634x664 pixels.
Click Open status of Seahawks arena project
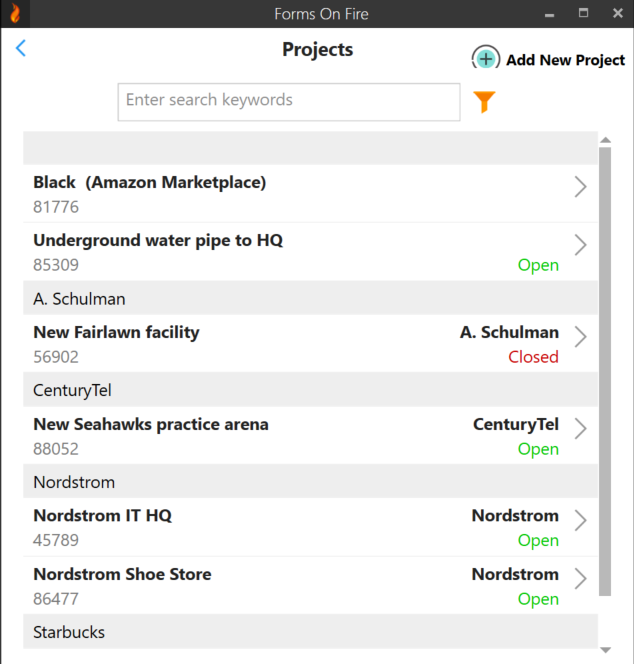(538, 449)
